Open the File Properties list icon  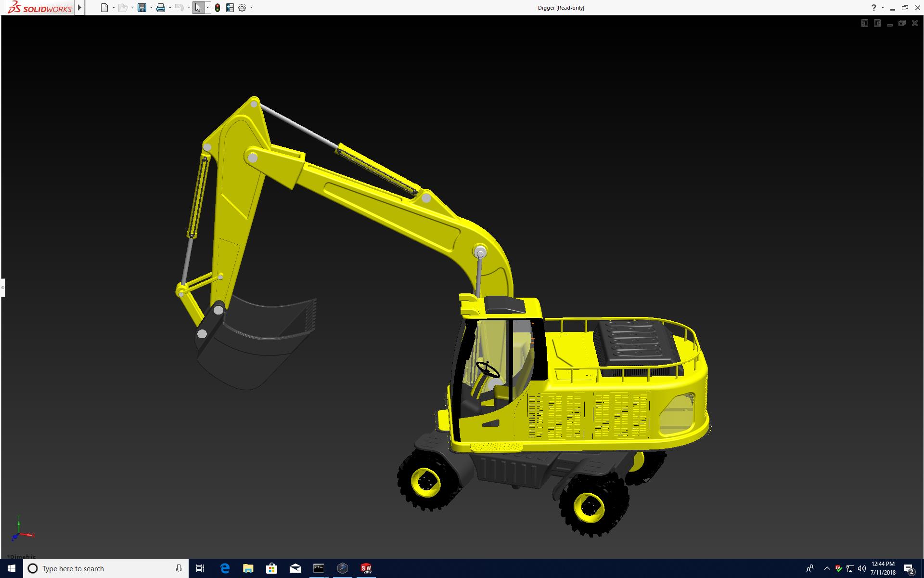pos(230,8)
